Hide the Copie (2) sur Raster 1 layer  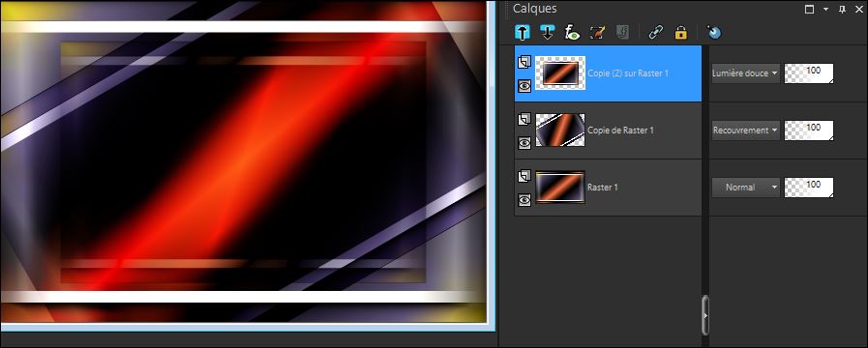524,86
